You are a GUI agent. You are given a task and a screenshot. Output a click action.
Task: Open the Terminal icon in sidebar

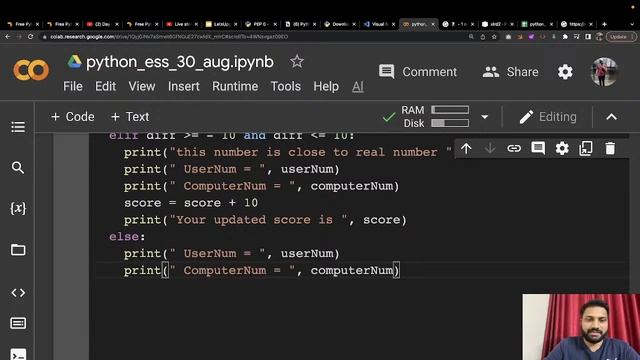coord(18,354)
